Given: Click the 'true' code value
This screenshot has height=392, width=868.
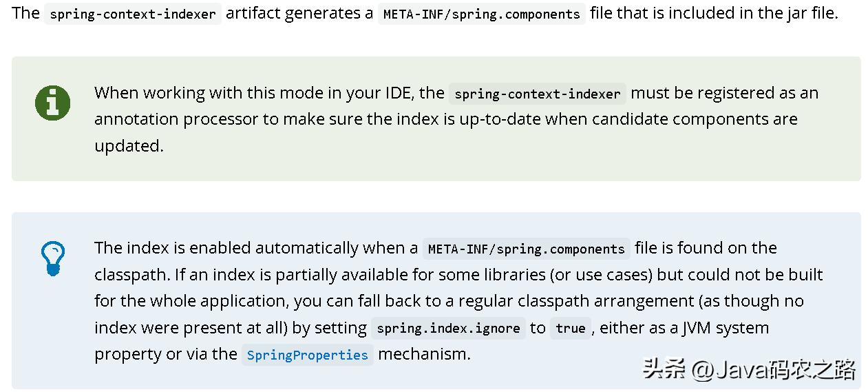Looking at the screenshot, I should coord(570,329).
